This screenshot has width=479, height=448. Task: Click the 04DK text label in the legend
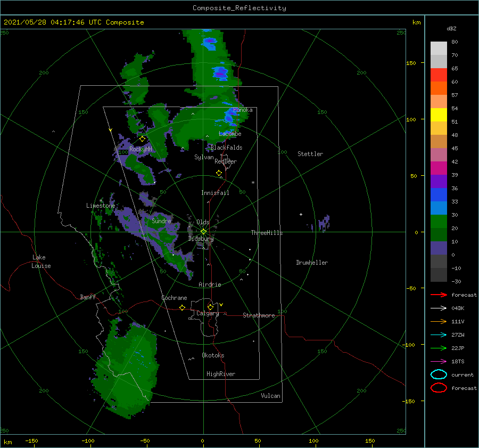(458, 308)
